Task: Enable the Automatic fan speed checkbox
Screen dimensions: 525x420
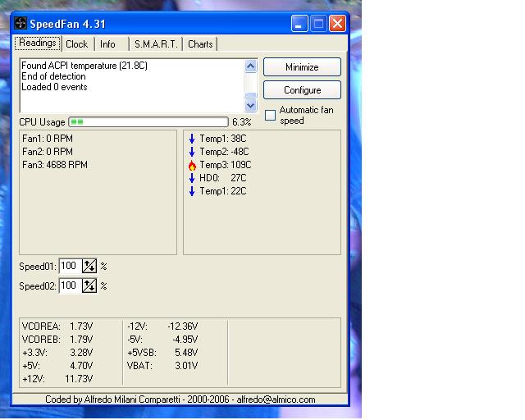Action: point(270,115)
